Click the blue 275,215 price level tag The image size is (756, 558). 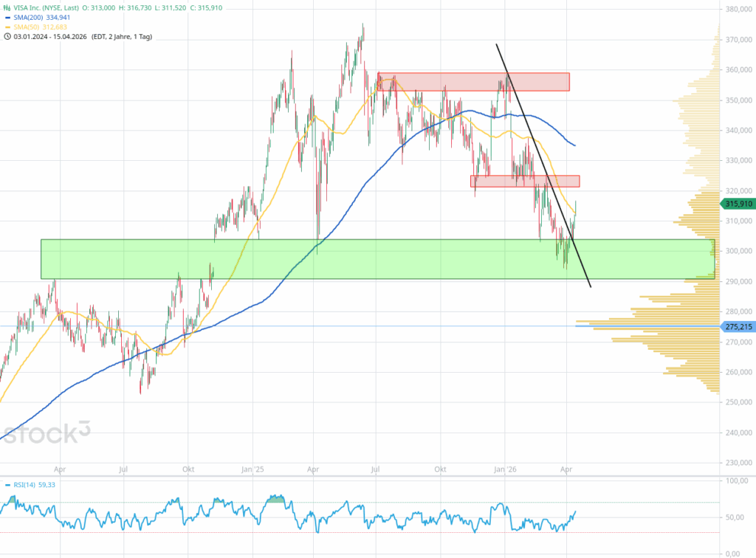click(738, 326)
